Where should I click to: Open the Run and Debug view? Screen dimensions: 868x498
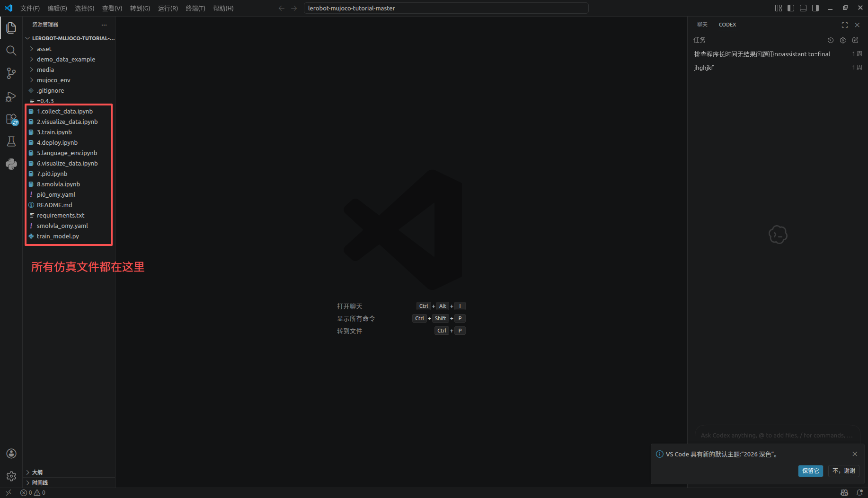coord(11,96)
